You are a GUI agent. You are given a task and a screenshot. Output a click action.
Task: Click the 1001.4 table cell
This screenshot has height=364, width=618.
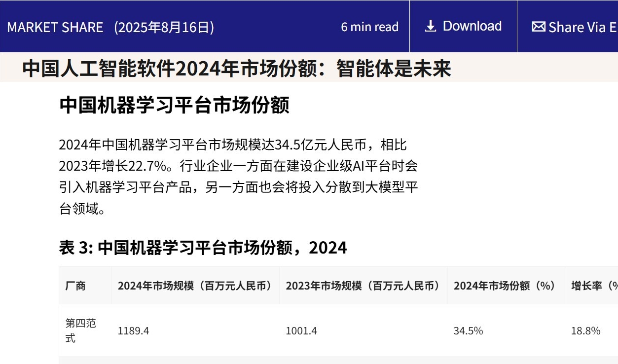click(301, 331)
